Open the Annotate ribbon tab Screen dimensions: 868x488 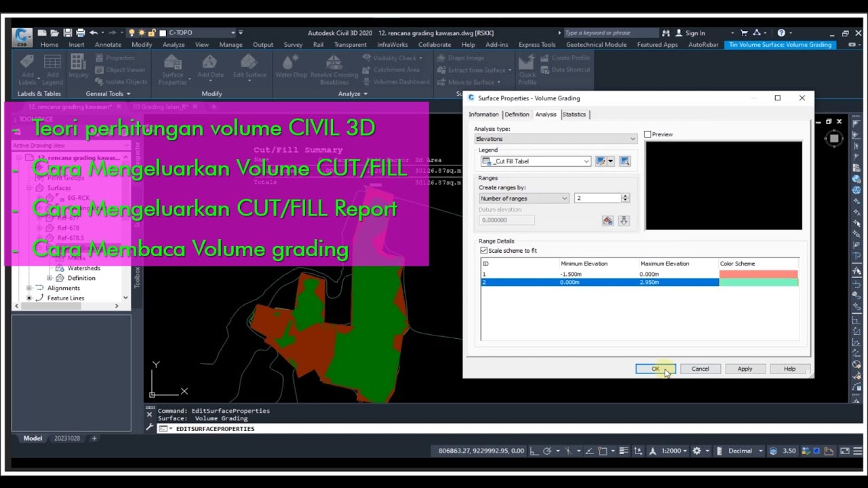tap(108, 45)
